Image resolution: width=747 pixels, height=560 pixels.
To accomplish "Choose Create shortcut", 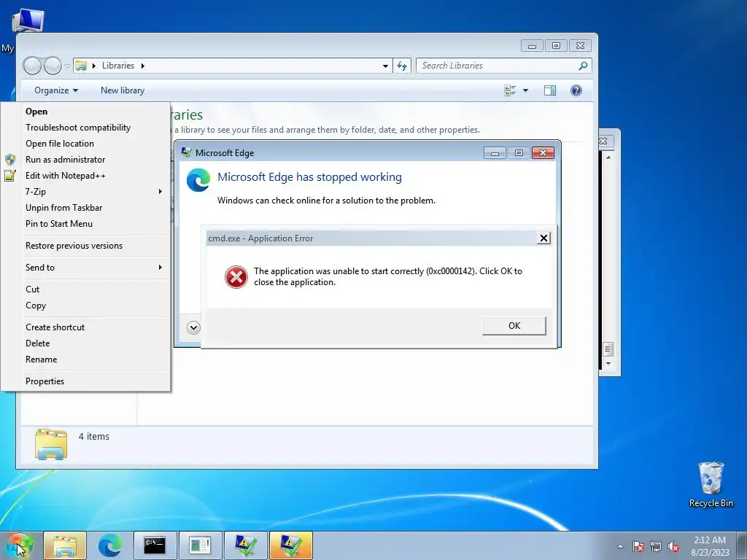I will (x=86, y=327).
